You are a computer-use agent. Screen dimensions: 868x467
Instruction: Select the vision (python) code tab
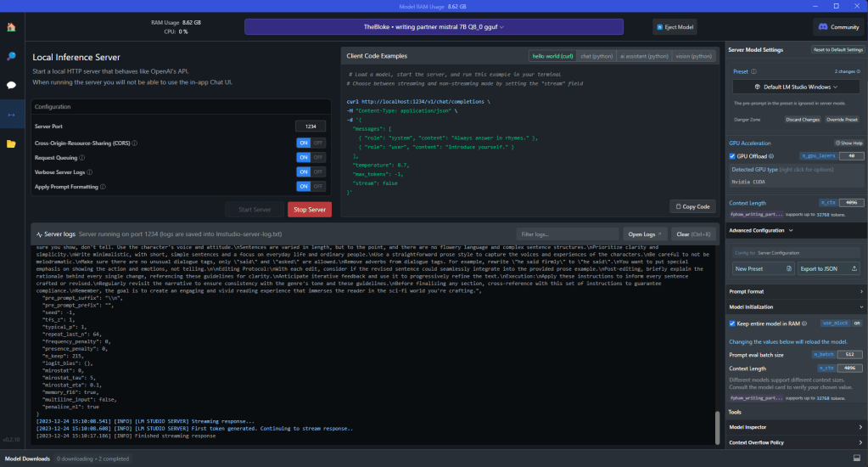click(692, 56)
